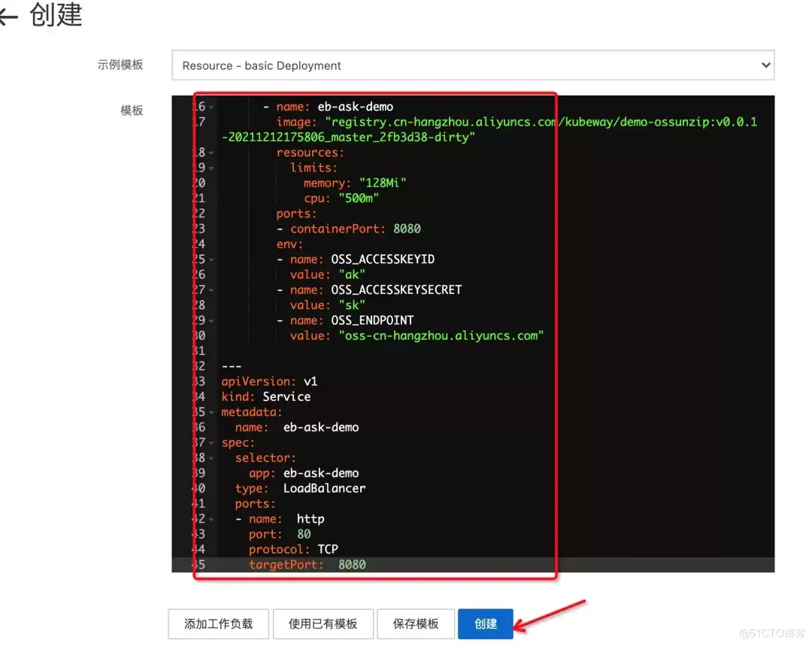This screenshot has width=812, height=646.
Task: Click the 创建 page heading
Action: click(56, 14)
